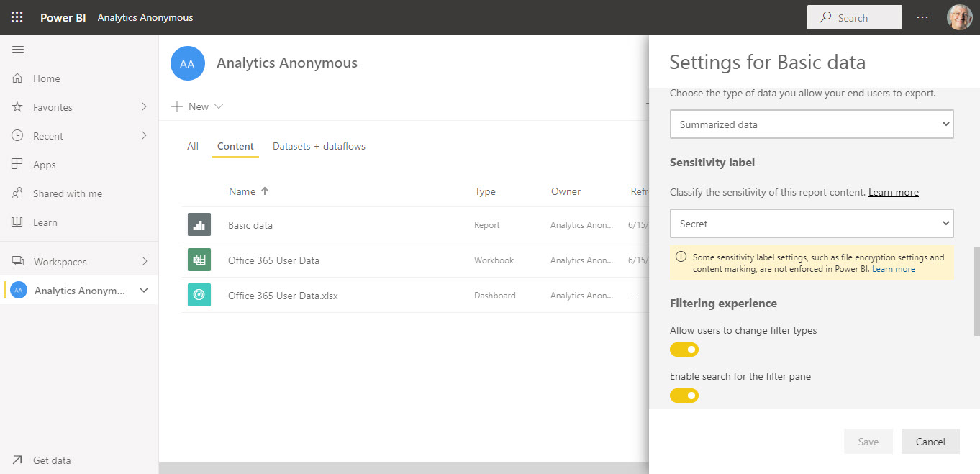Click the Favorites star icon
The image size is (980, 474).
(x=18, y=107)
